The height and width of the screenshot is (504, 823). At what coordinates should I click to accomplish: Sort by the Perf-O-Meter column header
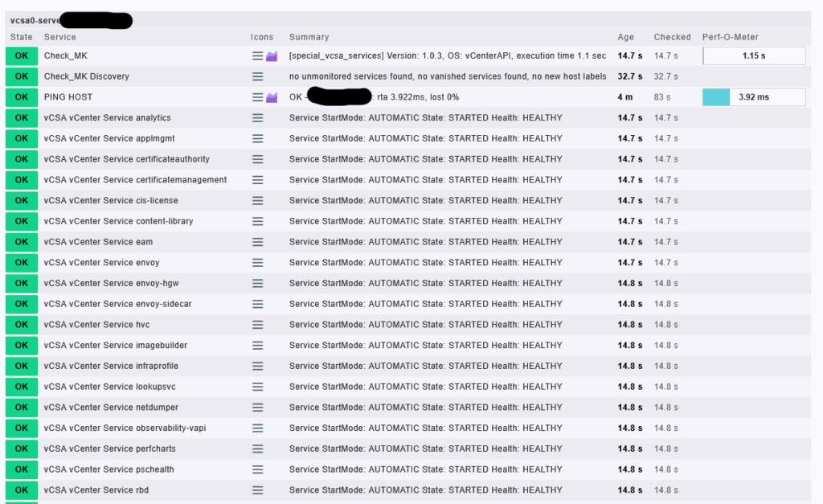click(x=730, y=37)
